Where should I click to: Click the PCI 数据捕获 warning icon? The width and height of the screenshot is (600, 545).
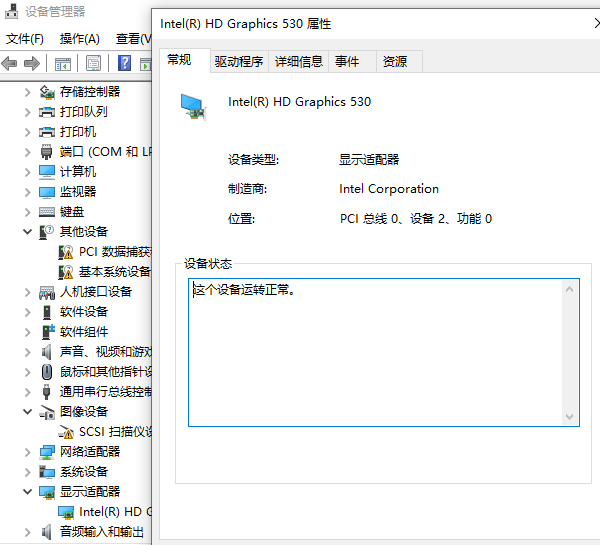pos(65,252)
